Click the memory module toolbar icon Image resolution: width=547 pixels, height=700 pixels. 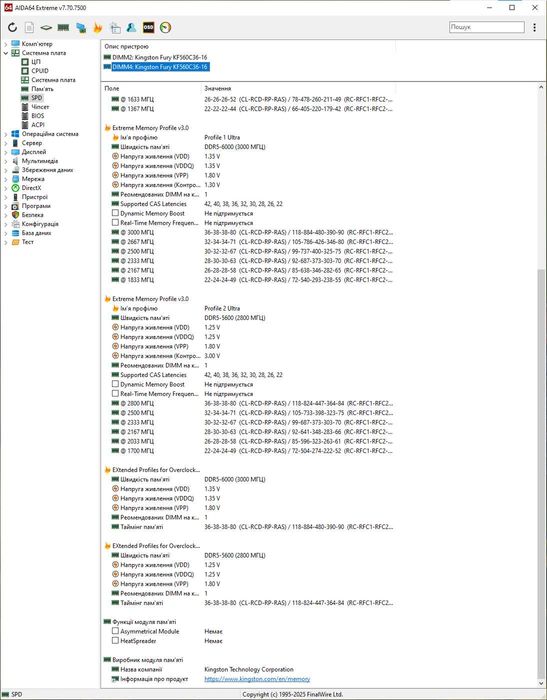(x=63, y=27)
